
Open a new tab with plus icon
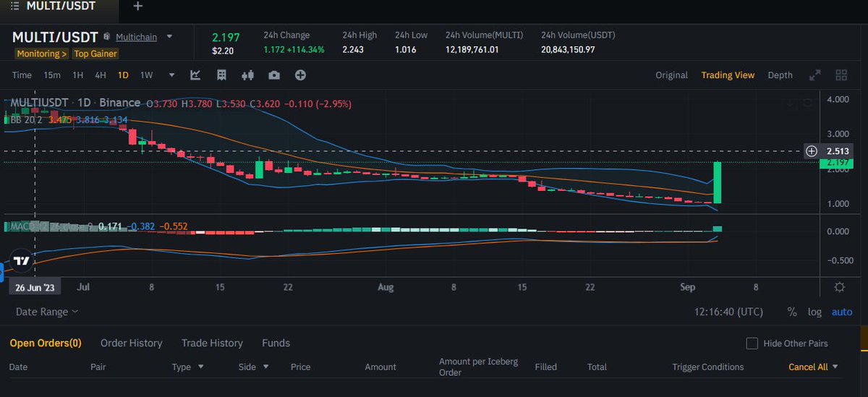click(x=137, y=7)
